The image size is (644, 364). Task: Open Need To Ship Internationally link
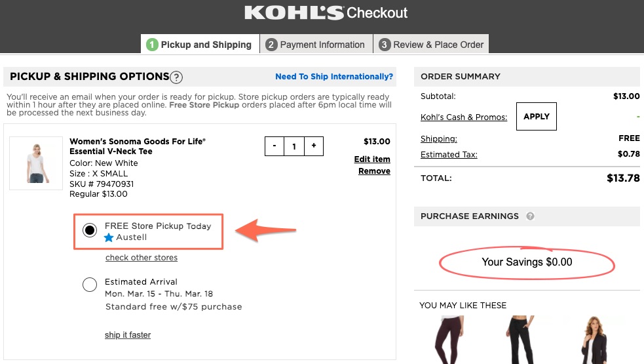334,77
